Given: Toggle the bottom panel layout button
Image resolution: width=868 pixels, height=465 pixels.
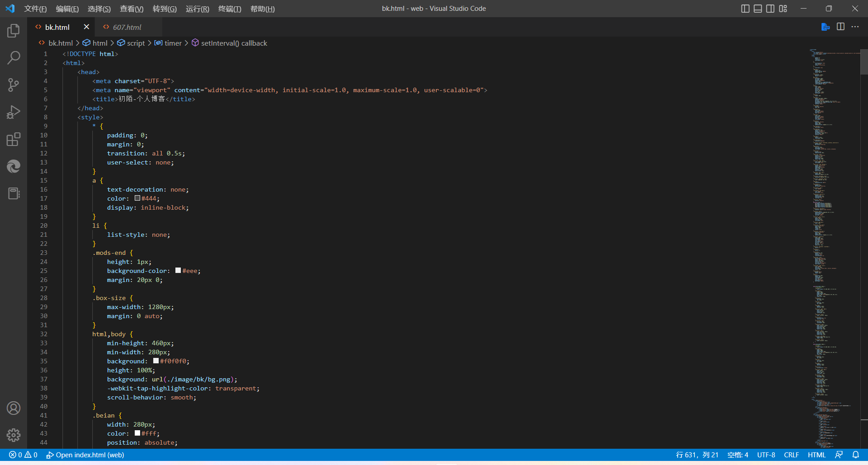Looking at the screenshot, I should pos(758,9).
